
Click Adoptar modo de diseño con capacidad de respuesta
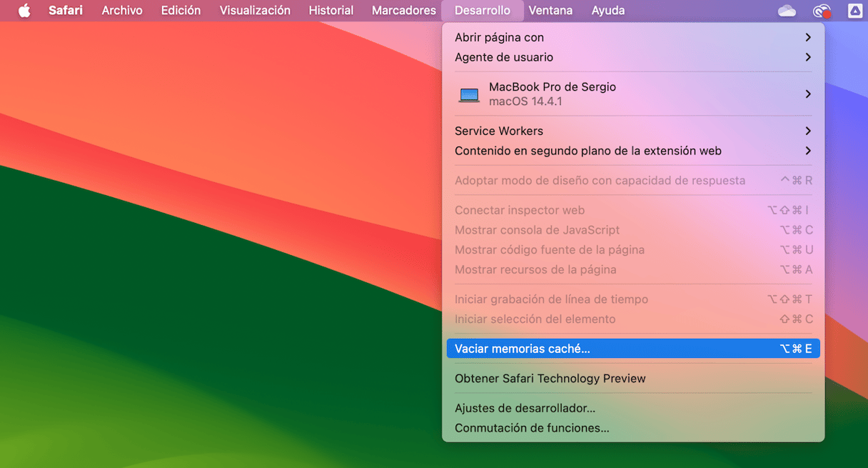pyautogui.click(x=633, y=181)
